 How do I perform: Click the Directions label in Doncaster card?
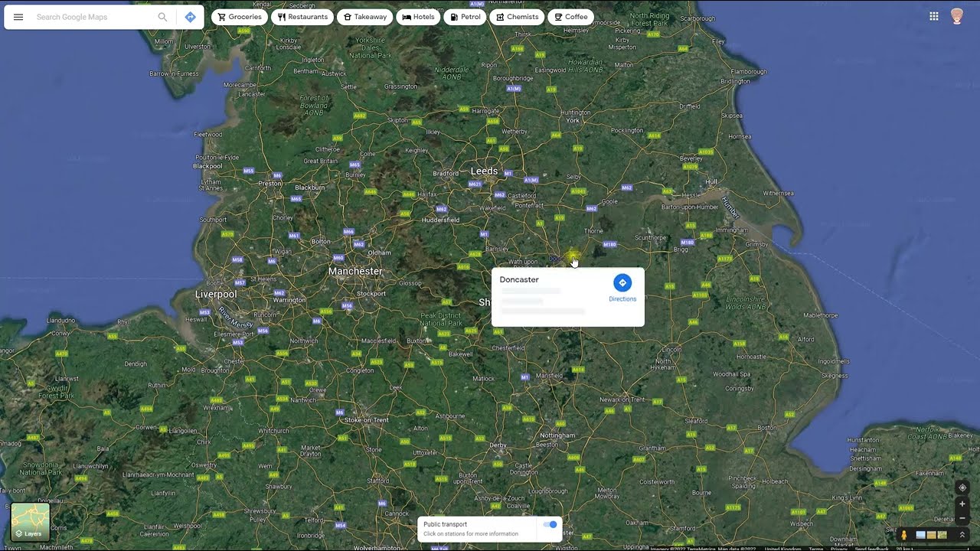(622, 299)
